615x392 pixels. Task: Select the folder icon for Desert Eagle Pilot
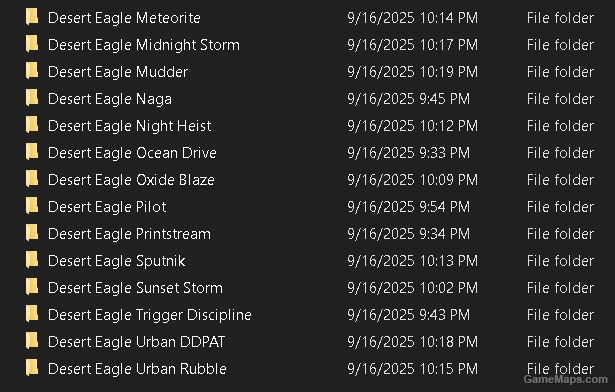pos(32,206)
